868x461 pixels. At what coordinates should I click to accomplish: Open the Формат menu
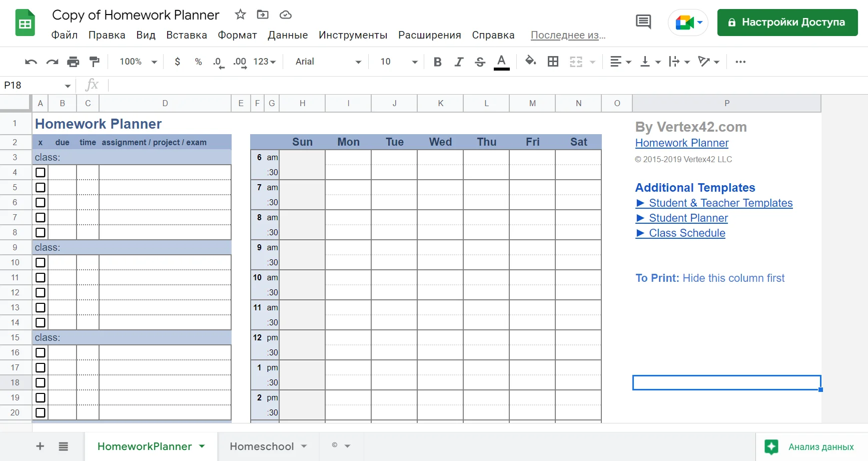click(237, 35)
